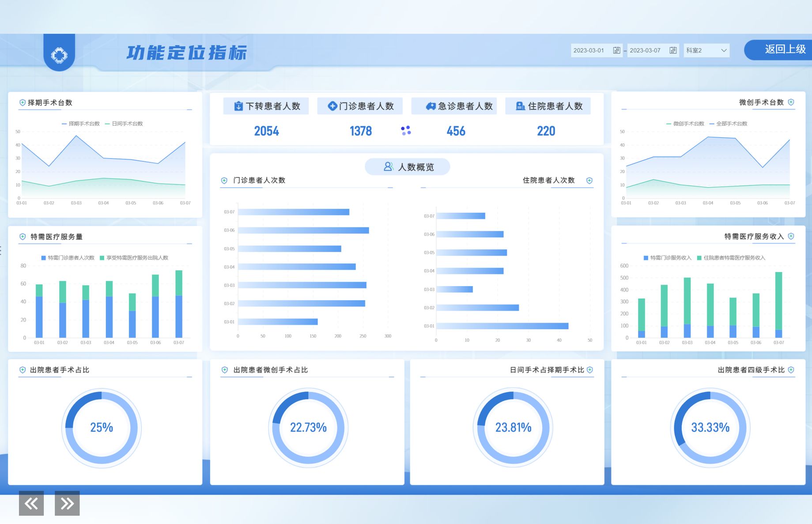Click shield icon beside 择期手术台数
The height and width of the screenshot is (524, 812).
click(x=22, y=102)
